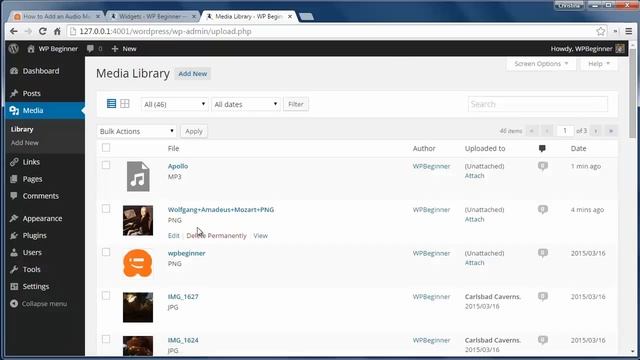Check the IMG_1624 row checkbox

coord(106,339)
